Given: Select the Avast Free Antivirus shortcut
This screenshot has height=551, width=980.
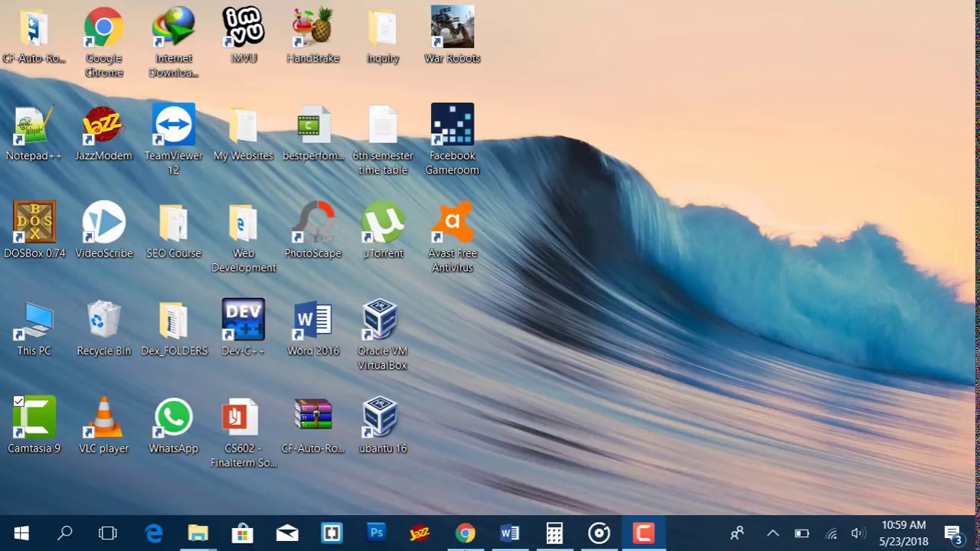Looking at the screenshot, I should [x=452, y=237].
